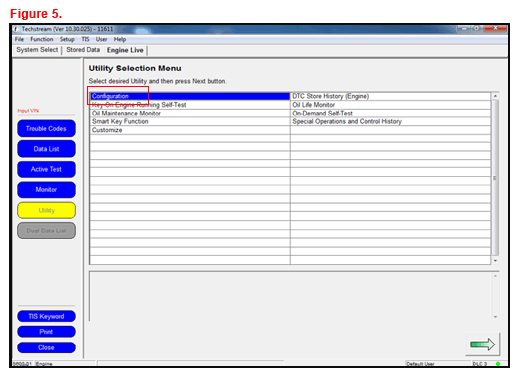Open Trouble Codes from the sidebar
Viewport: 519px width, 377px height.
pos(46,129)
